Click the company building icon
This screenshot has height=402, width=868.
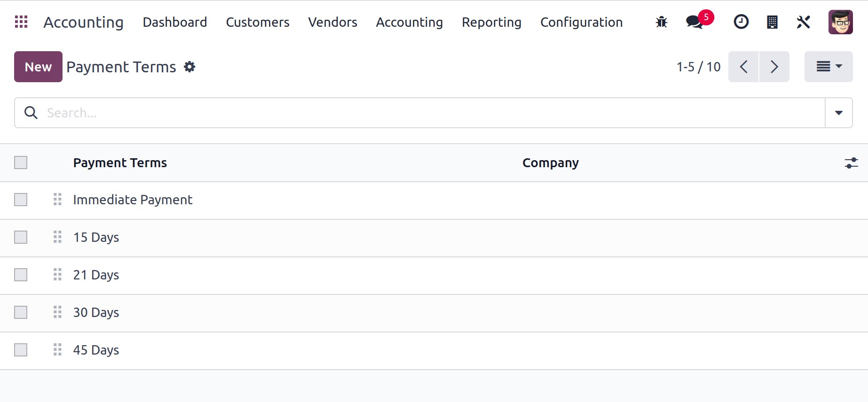coord(772,22)
